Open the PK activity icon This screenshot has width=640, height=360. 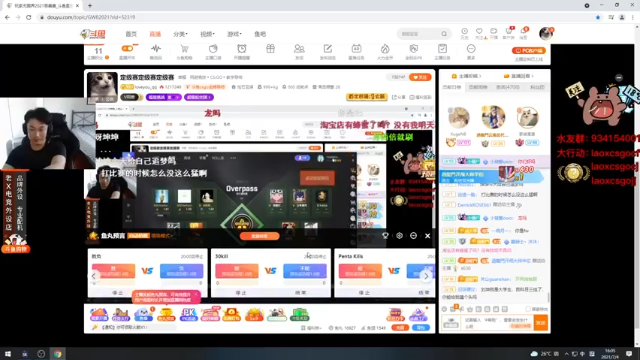pos(188,314)
